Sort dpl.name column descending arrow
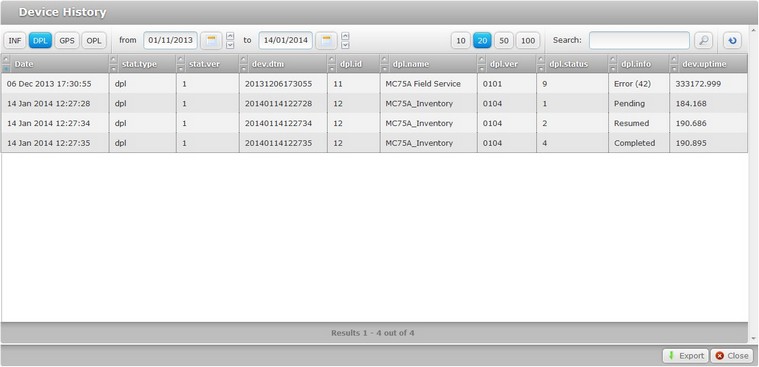759x367 pixels. tap(385, 68)
